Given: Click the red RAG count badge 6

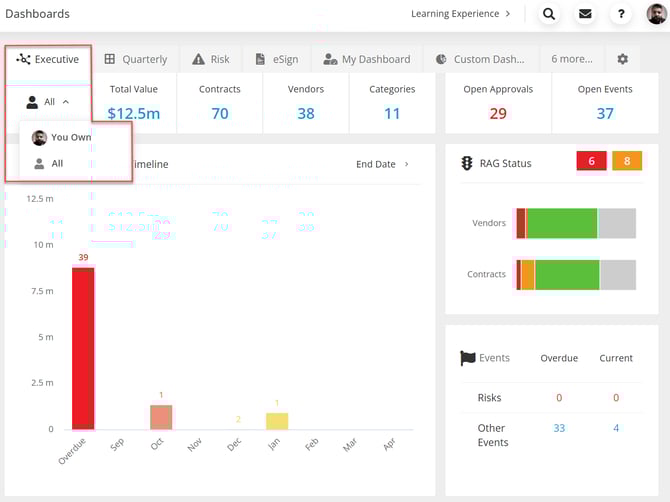Looking at the screenshot, I should point(592,162).
